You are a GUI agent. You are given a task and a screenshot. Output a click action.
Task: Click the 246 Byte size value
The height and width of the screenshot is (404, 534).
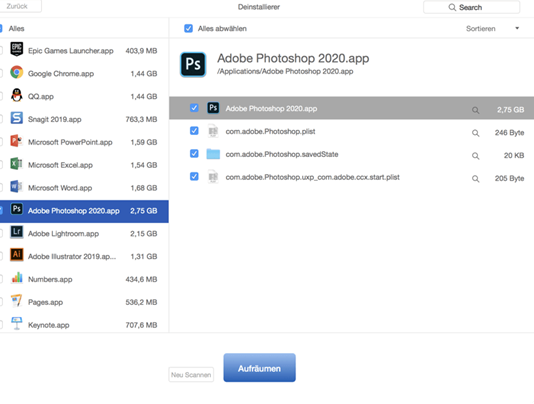[509, 133]
